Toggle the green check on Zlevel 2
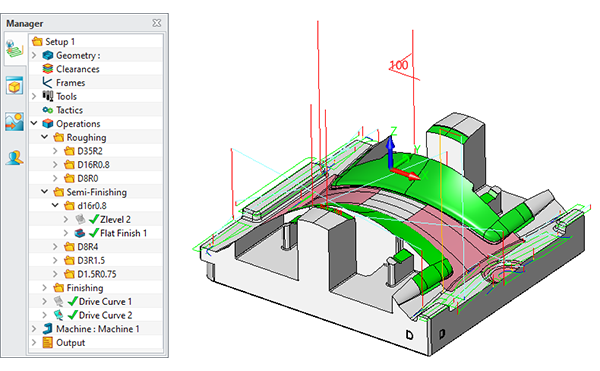Screen dimensions: 600x371 (x=94, y=219)
